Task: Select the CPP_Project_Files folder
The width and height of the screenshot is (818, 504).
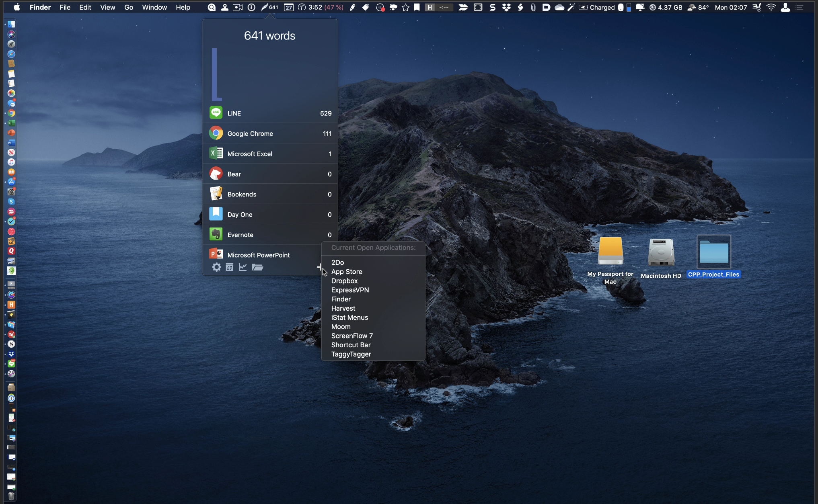Action: 714,252
